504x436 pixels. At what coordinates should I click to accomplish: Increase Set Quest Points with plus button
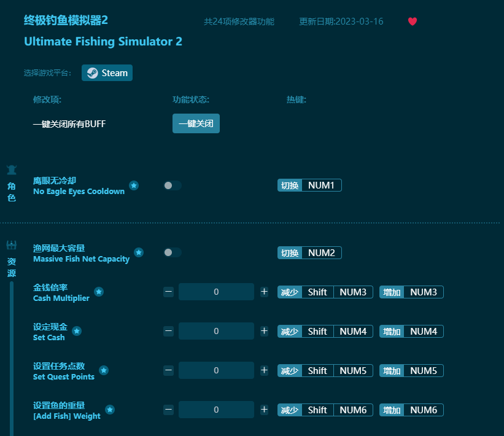coord(264,370)
